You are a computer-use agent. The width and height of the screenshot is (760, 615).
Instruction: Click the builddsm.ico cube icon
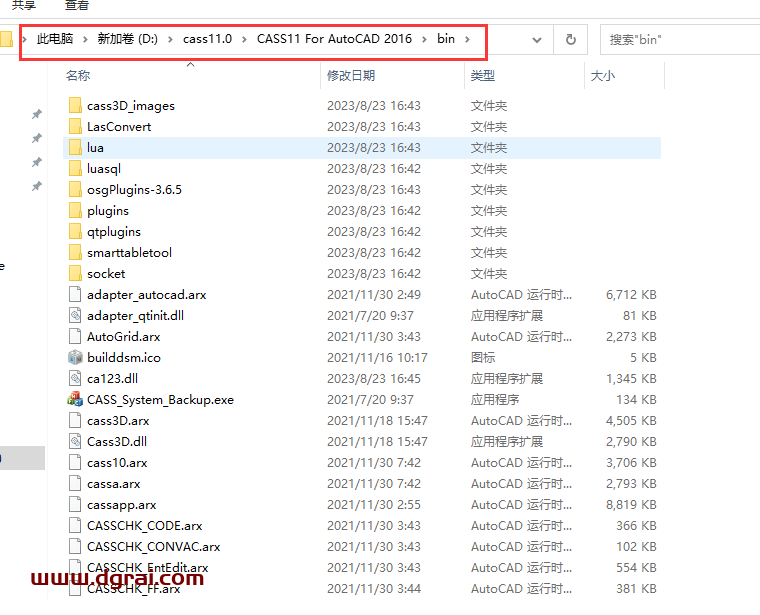tap(75, 357)
